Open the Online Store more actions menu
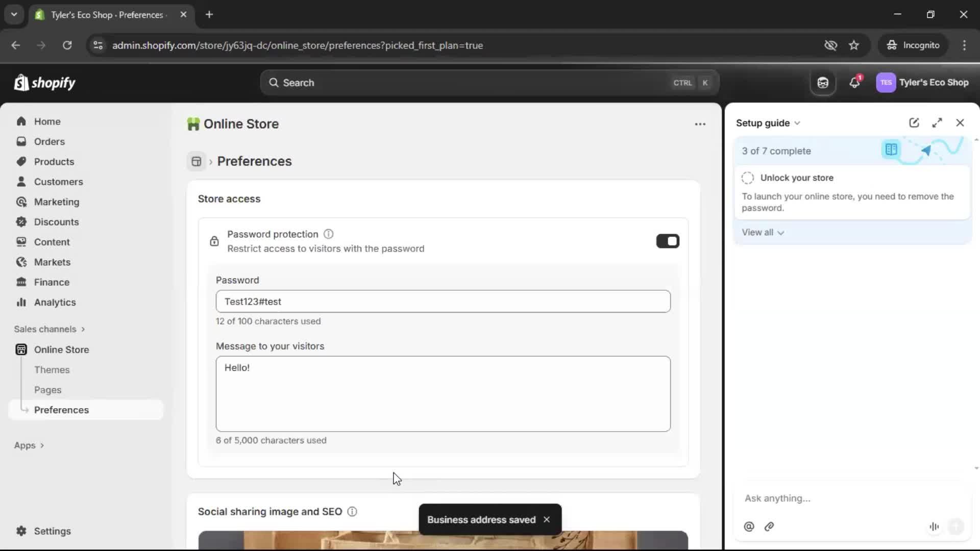Viewport: 980px width, 551px height. click(700, 124)
